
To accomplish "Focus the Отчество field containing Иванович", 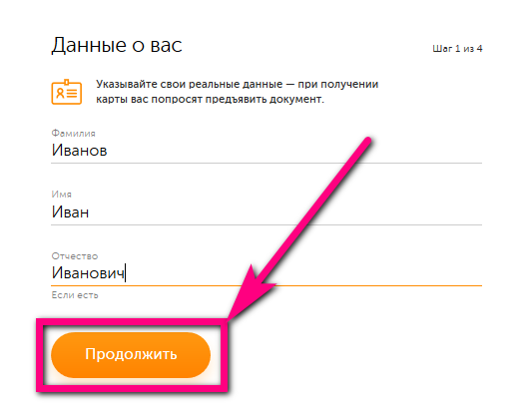I will coord(266,272).
